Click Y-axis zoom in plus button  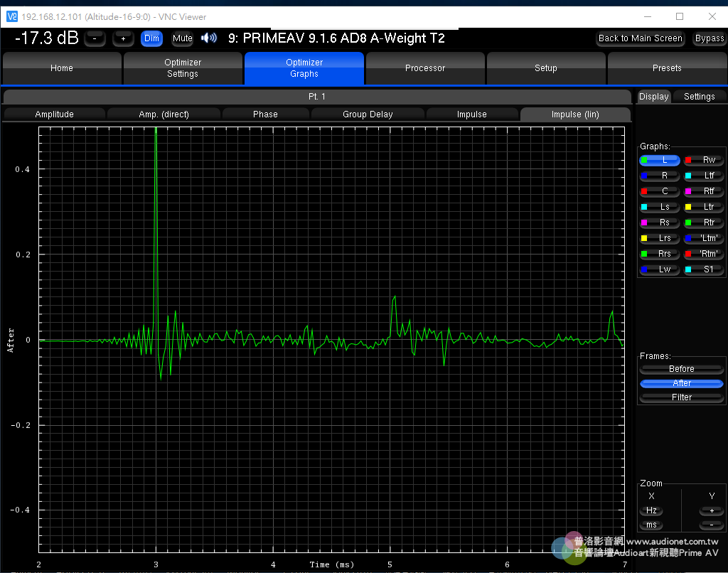click(x=711, y=510)
